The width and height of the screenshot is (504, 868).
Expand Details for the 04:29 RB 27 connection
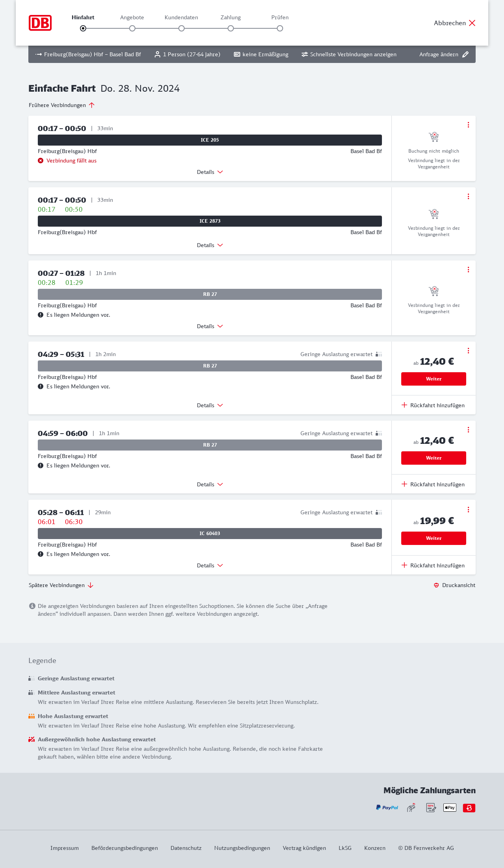[210, 405]
